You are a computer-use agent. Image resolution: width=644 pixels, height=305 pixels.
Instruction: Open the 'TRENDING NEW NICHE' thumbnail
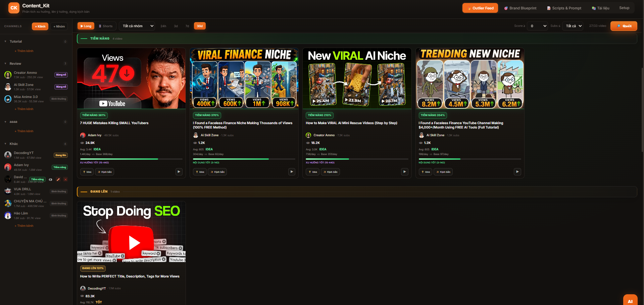(x=470, y=78)
